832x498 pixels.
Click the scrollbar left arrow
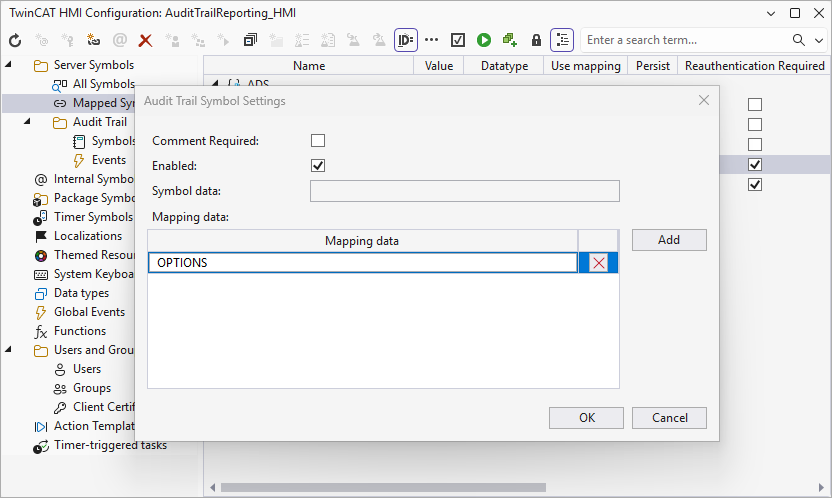pos(212,487)
